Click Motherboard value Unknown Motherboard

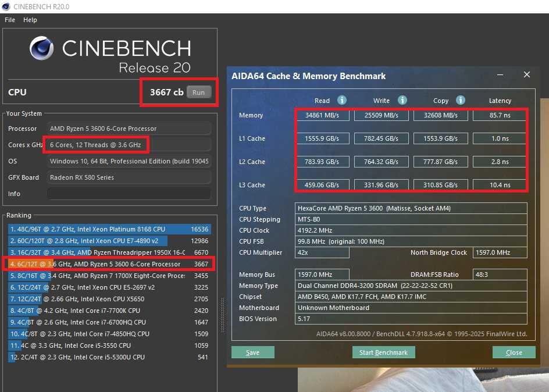(x=411, y=308)
